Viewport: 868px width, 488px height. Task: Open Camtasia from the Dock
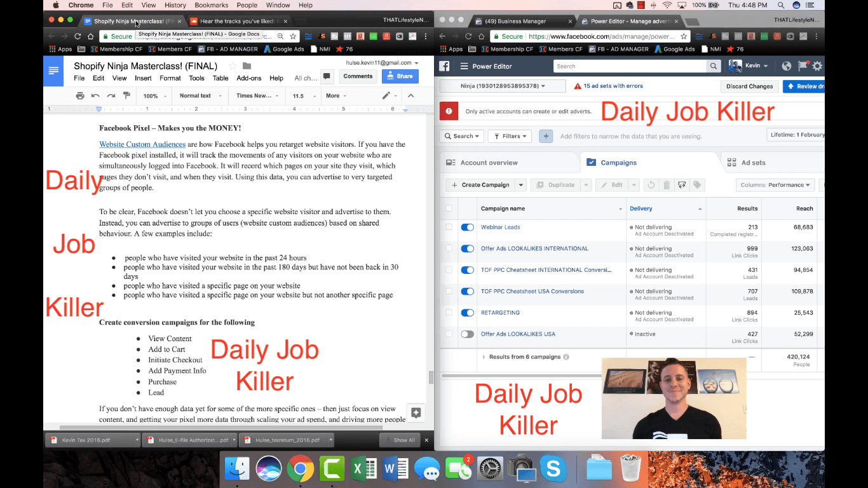[331, 470]
